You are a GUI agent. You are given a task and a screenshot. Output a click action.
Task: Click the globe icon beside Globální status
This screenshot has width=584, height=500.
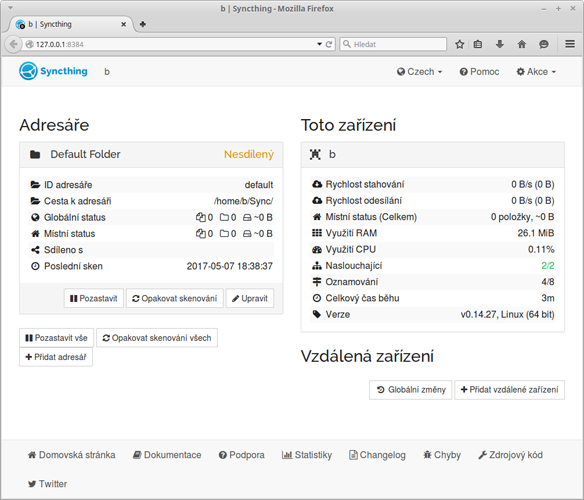pos(35,217)
